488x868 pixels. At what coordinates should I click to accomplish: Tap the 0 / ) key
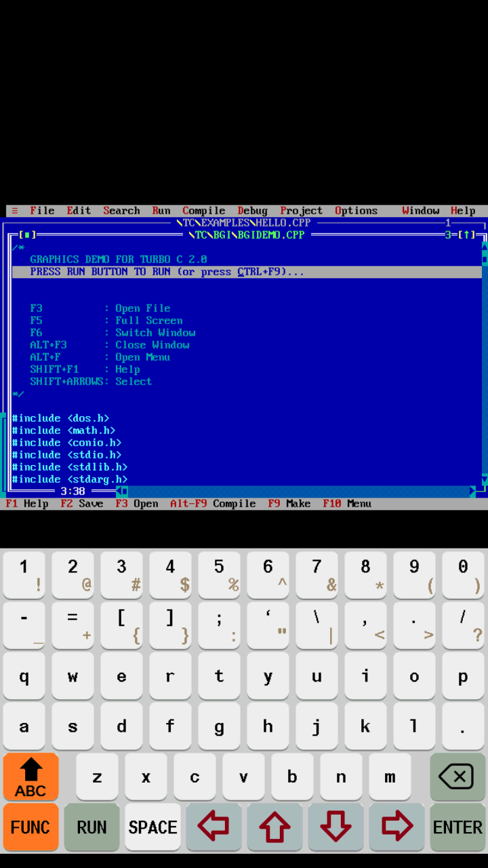464,575
